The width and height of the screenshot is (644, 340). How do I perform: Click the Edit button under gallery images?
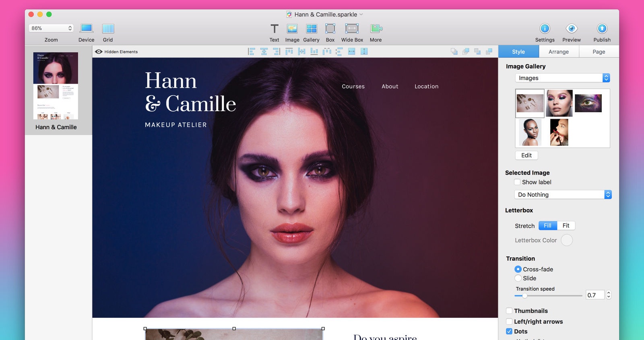pyautogui.click(x=526, y=155)
